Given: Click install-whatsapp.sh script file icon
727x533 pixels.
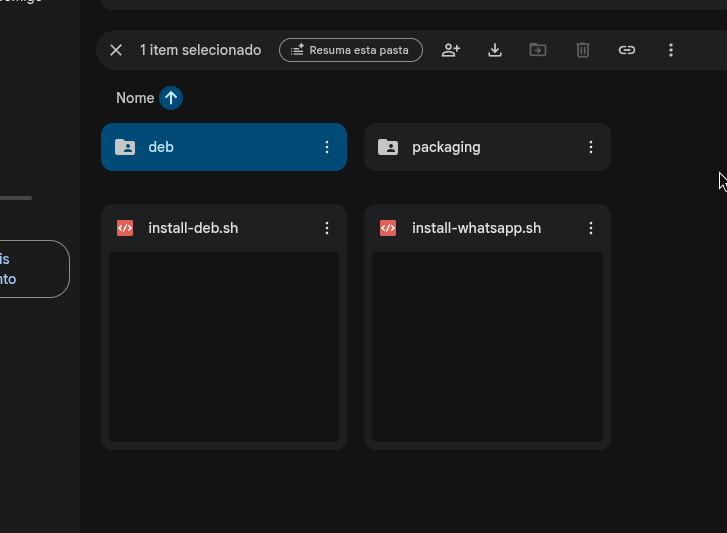Looking at the screenshot, I should [x=388, y=228].
